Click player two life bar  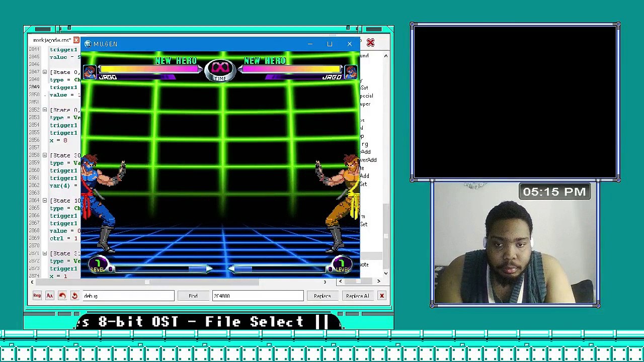(x=291, y=69)
